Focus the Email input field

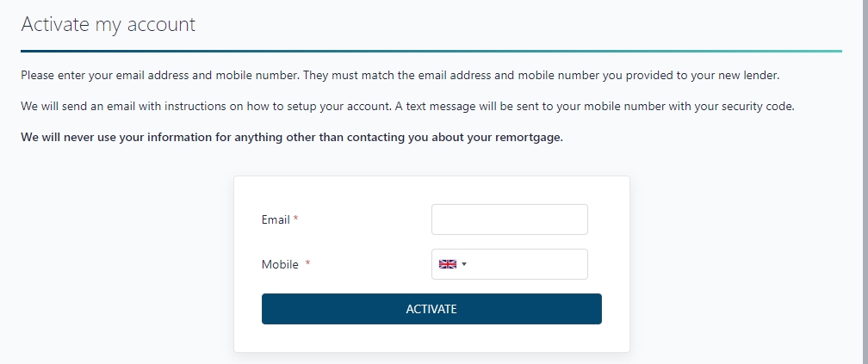click(509, 219)
